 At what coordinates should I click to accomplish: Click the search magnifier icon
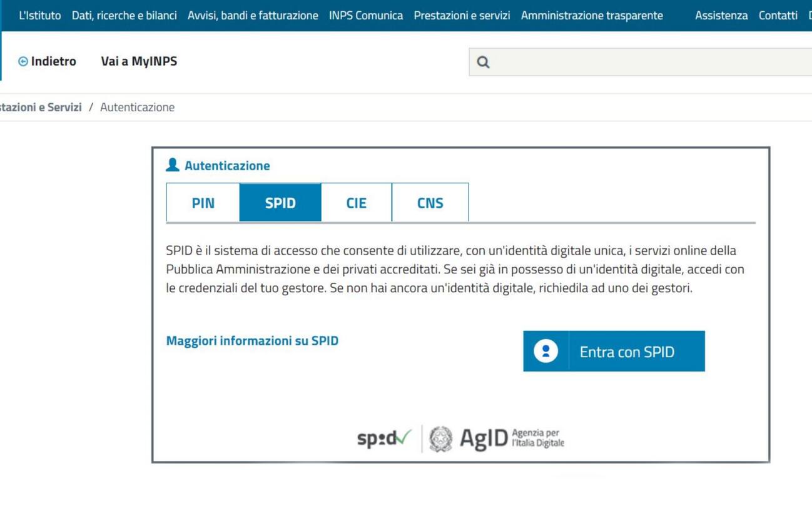pos(483,62)
